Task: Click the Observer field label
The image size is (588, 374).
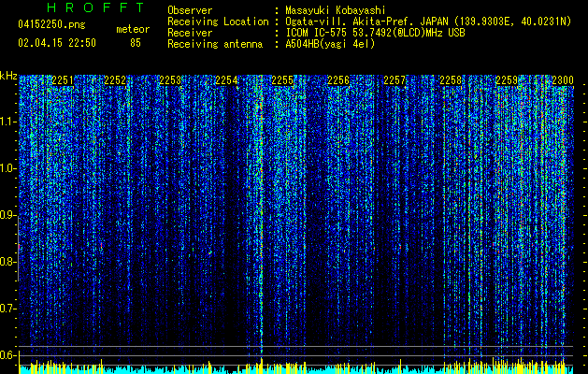Action: click(190, 10)
